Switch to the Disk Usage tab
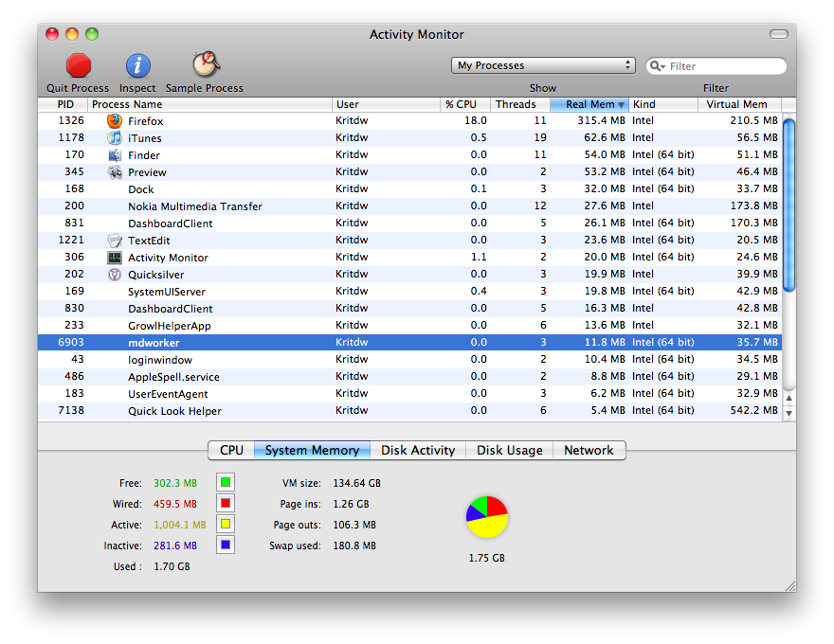Viewport: 834px width, 644px height. (x=510, y=450)
